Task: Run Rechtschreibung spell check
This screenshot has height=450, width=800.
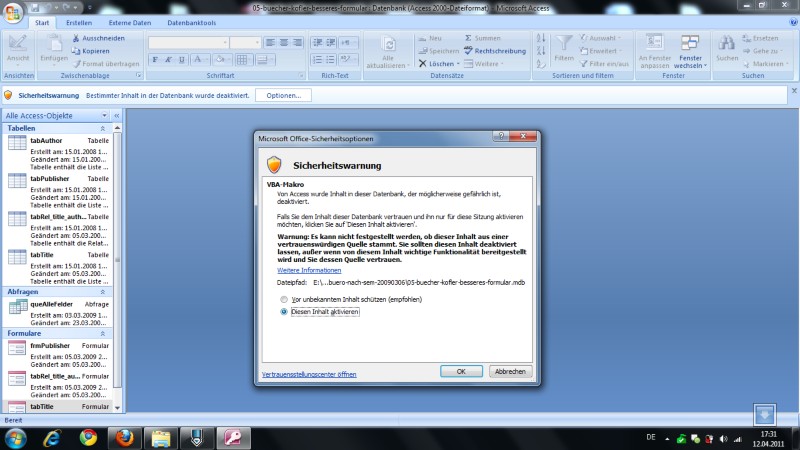Action: 495,51
